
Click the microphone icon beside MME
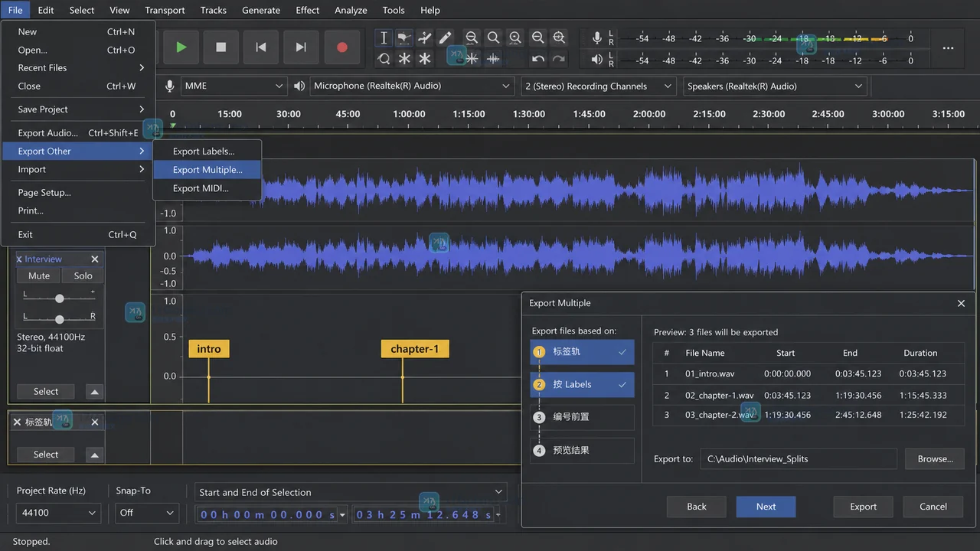tap(169, 86)
